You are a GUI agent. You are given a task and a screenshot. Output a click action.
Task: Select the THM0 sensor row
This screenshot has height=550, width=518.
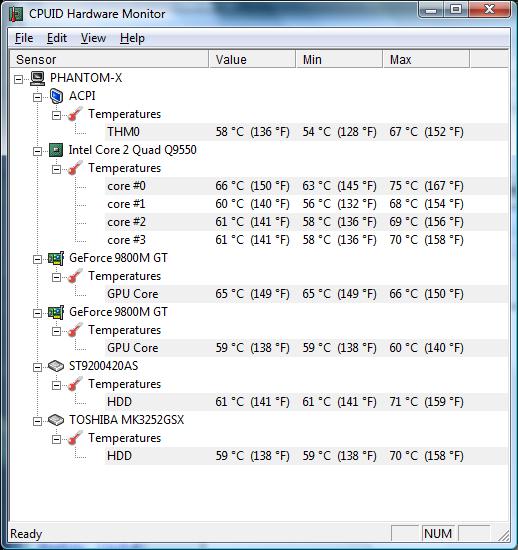tap(306, 132)
